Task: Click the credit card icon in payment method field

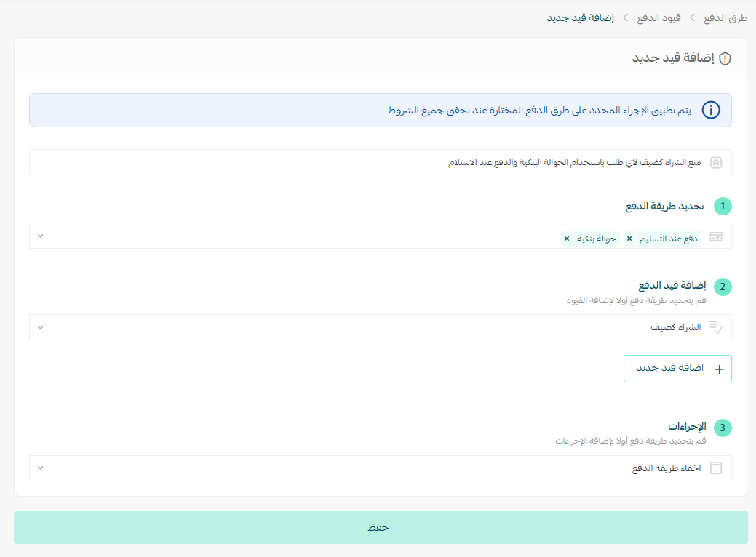Action: pos(715,234)
